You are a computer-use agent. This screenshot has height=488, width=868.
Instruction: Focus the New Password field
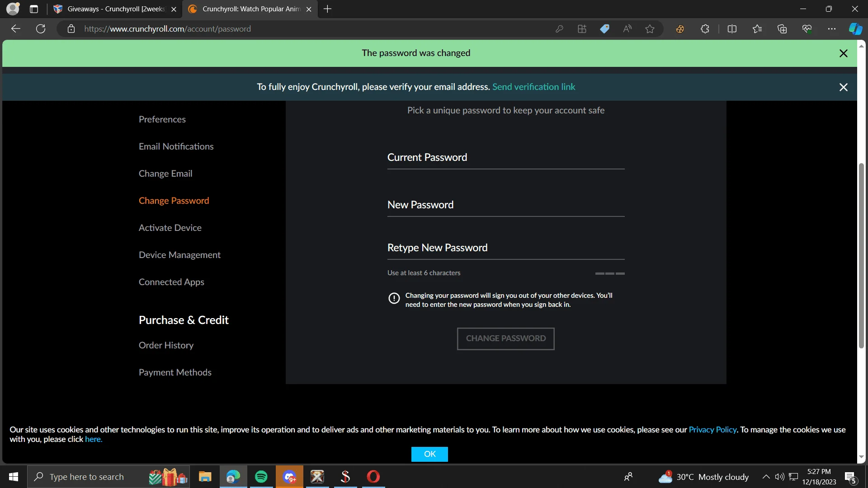click(506, 205)
